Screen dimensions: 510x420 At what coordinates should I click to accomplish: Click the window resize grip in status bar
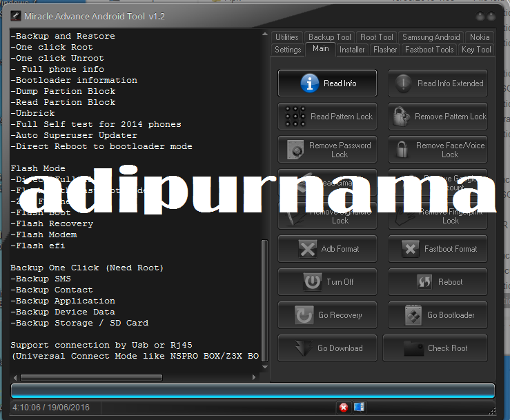coord(491,411)
